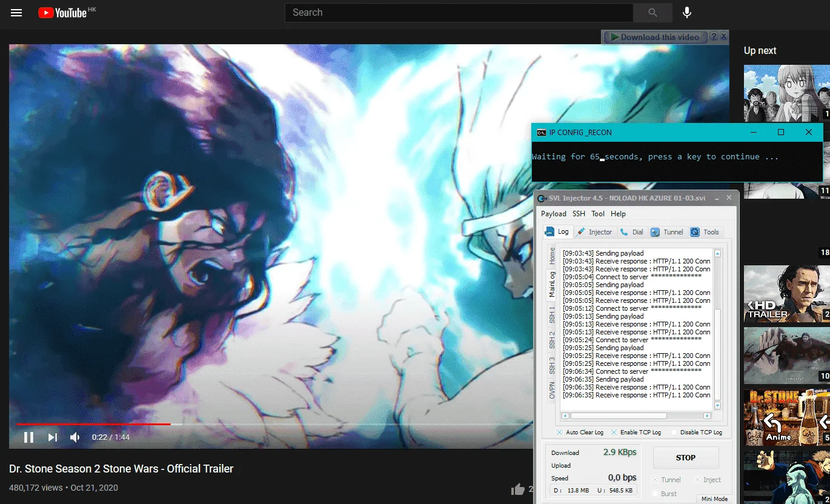Select log line [09:05:25] Sending payload
The image size is (830, 504).
coord(603,348)
